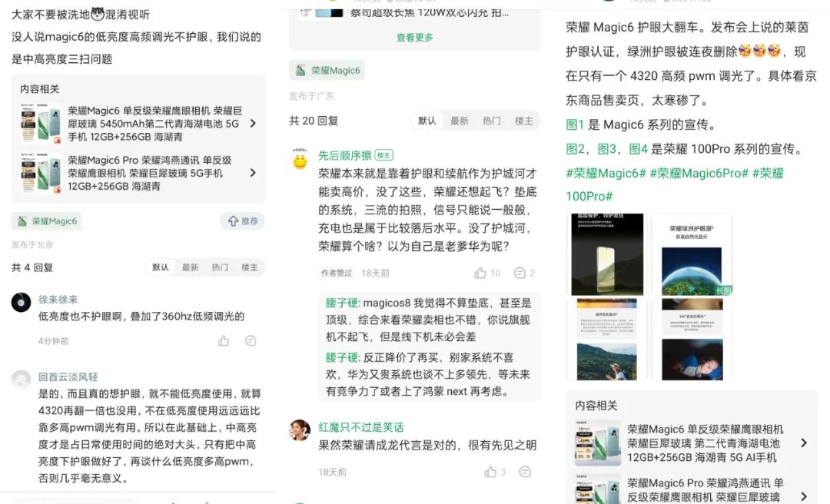Open username 先后顺序擦

345,155
